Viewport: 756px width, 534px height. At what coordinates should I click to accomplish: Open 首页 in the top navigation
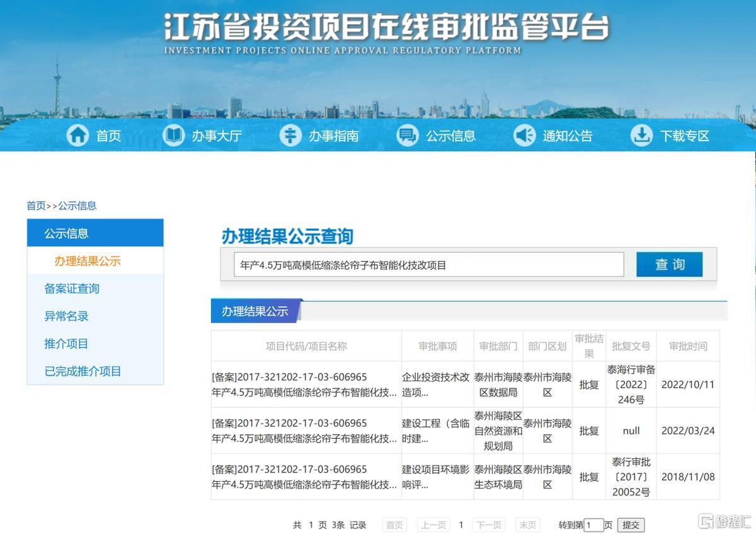tap(108, 136)
